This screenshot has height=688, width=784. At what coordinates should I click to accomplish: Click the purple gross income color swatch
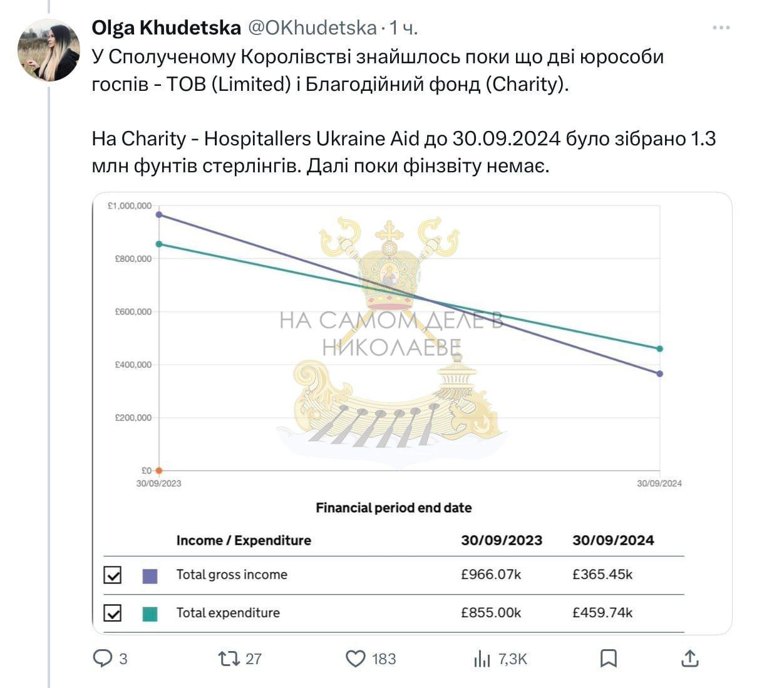tap(150, 576)
